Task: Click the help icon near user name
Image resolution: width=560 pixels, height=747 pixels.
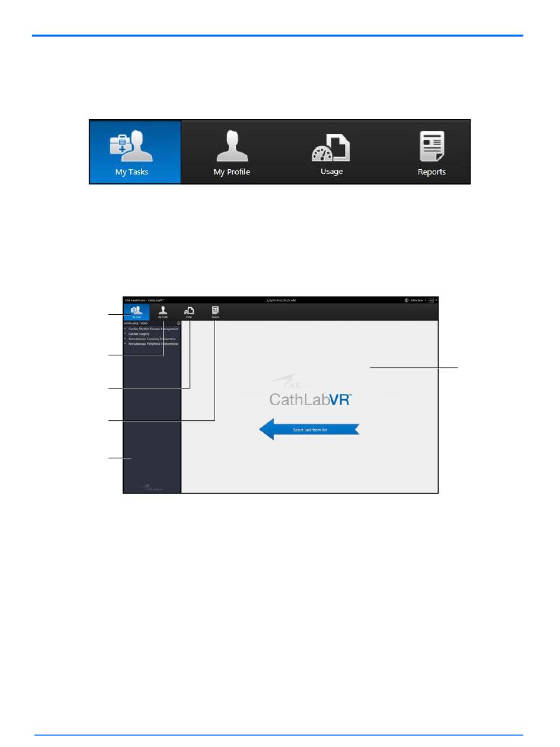Action: coord(407,300)
